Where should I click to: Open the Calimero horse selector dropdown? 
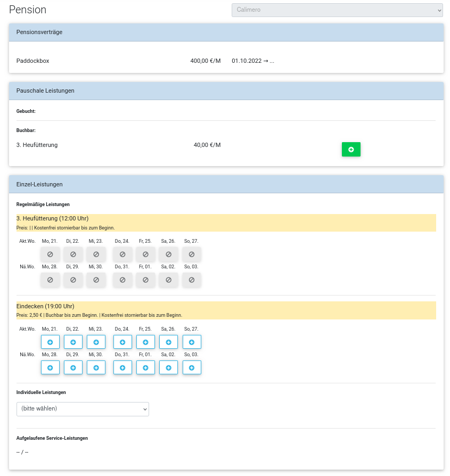click(337, 10)
